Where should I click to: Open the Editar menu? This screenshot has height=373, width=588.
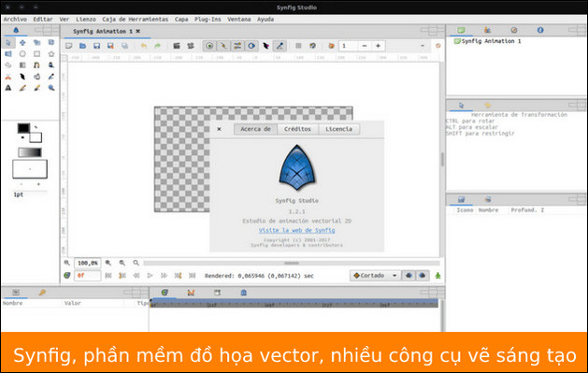(43, 19)
